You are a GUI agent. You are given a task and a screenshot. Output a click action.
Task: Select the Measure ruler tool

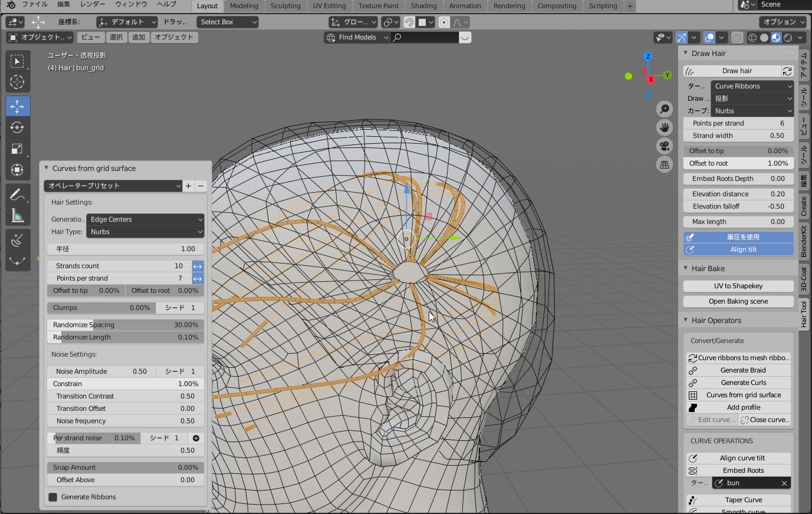click(x=17, y=216)
